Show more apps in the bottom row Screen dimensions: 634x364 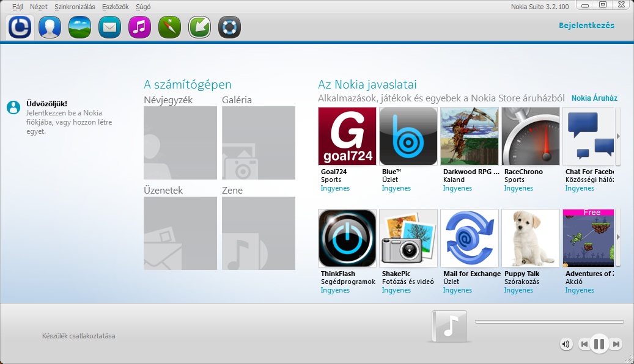tap(618, 237)
